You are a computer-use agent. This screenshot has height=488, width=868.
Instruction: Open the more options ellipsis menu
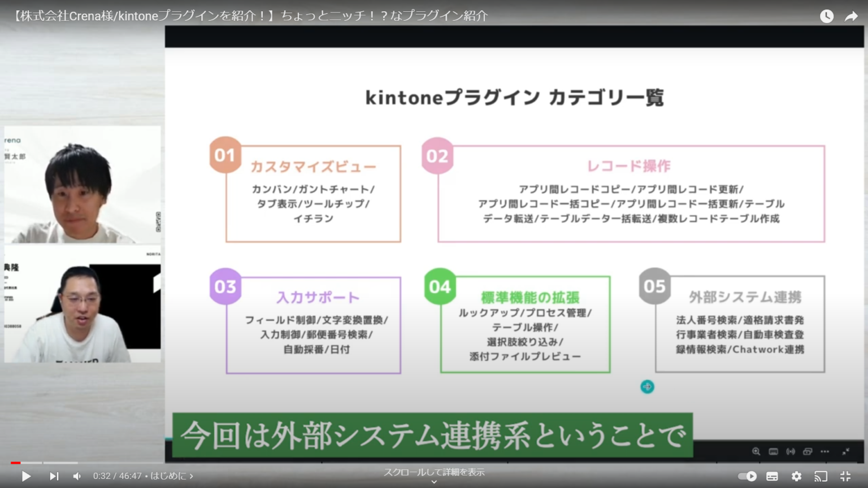[x=826, y=451]
